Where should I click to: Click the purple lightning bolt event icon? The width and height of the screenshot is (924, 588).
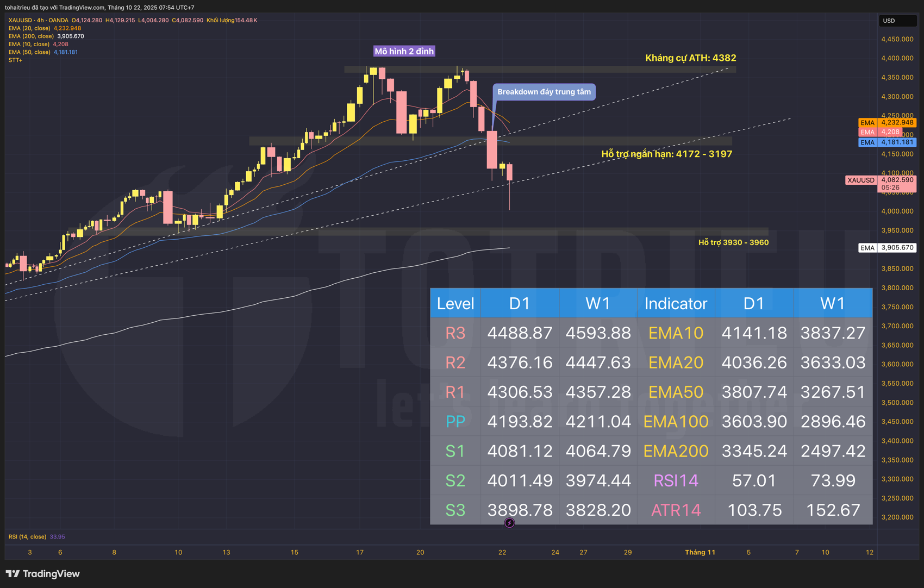(509, 523)
